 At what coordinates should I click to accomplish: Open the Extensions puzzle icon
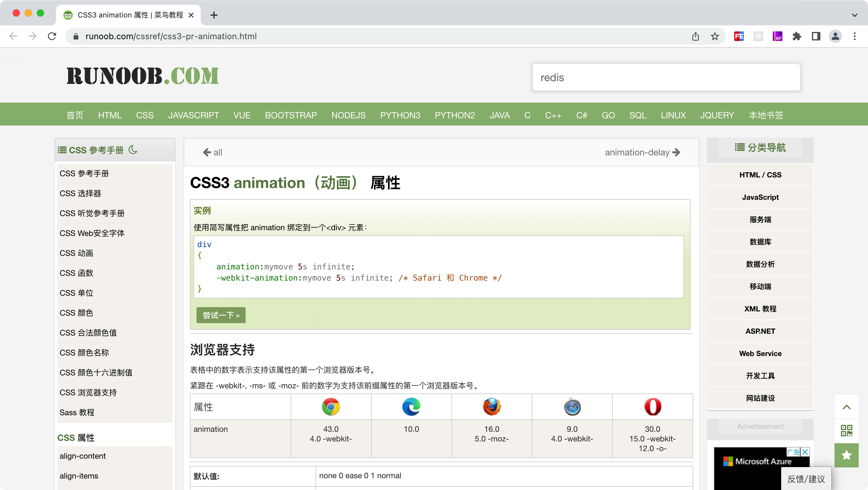point(797,37)
